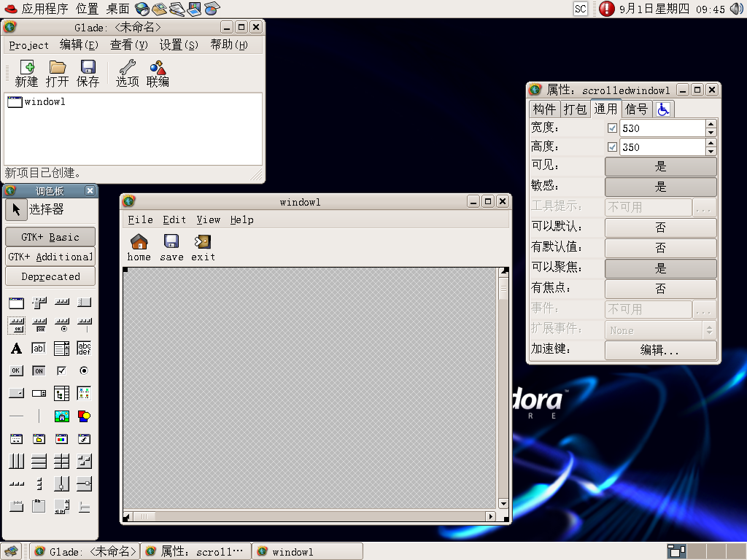Click the save icon in window1 toolbar

click(171, 241)
